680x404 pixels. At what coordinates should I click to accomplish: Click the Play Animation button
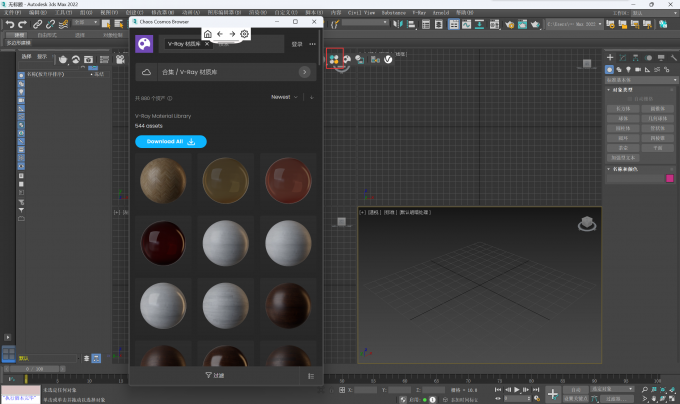click(517, 390)
